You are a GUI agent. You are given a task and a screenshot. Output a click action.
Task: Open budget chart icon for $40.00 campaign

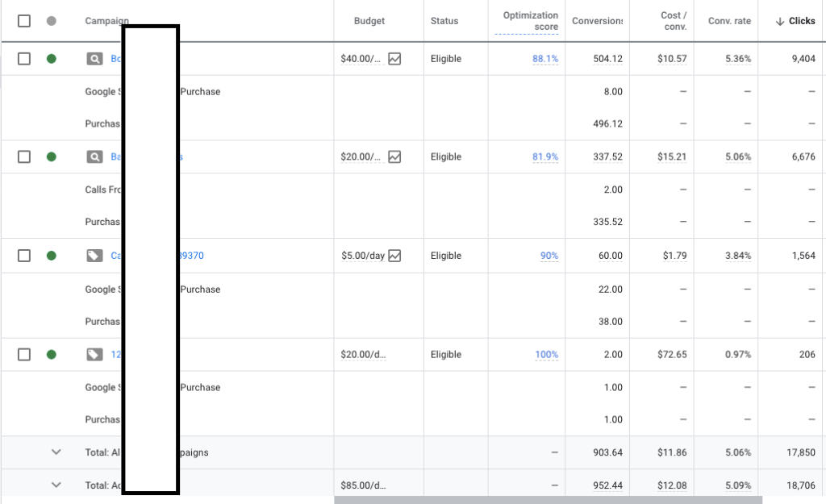(x=394, y=59)
